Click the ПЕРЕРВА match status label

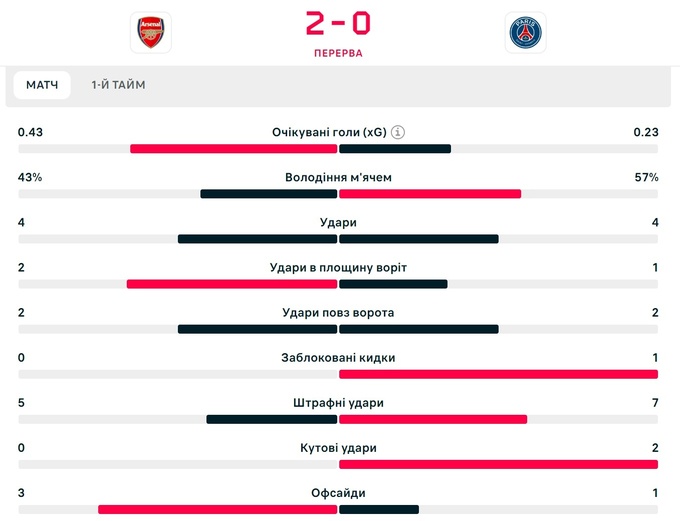coord(339,53)
